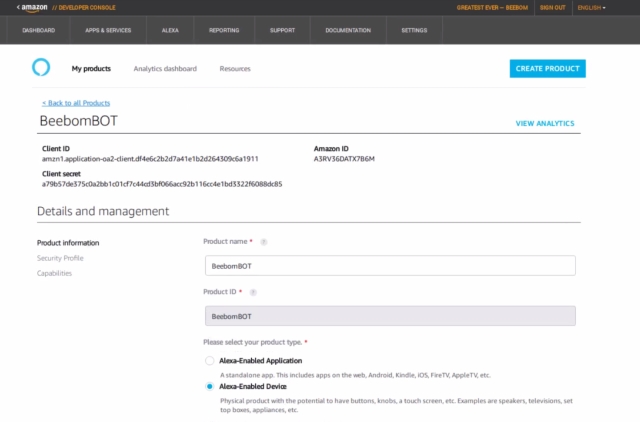The height and width of the screenshot is (422, 640).
Task: Select Security Profile in side navigation
Action: (60, 258)
